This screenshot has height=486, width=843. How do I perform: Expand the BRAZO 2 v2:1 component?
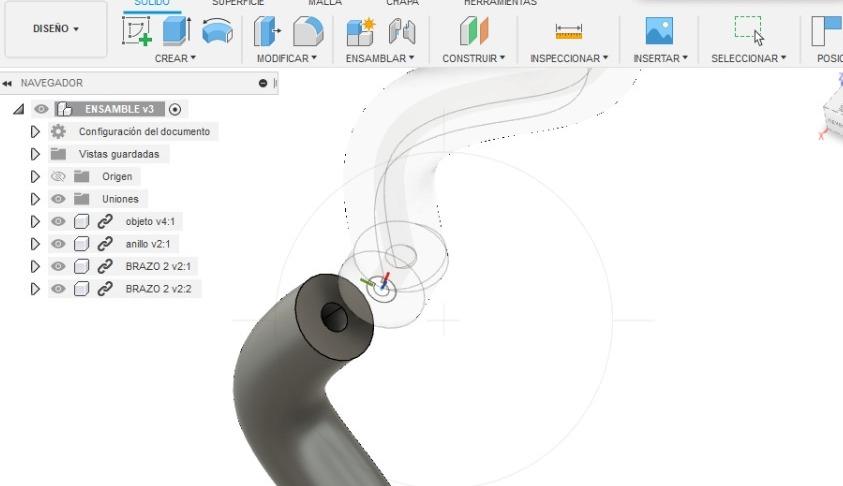tap(35, 267)
